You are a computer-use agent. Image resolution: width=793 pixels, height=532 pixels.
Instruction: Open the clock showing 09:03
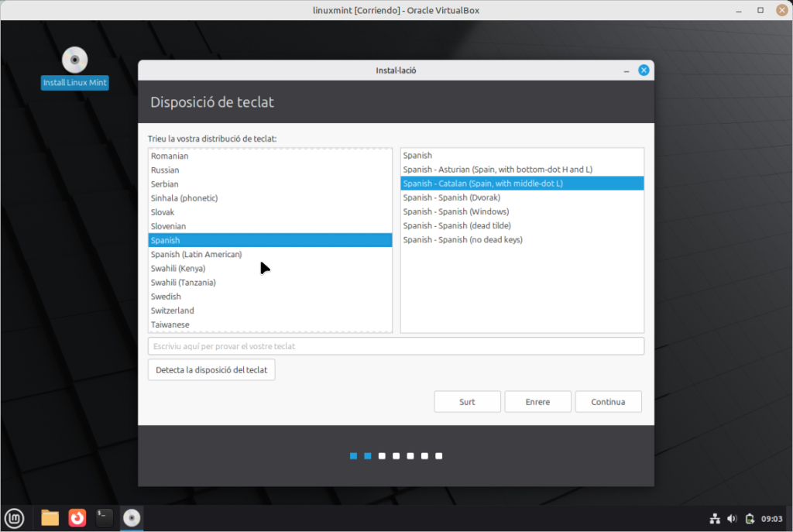click(x=771, y=518)
